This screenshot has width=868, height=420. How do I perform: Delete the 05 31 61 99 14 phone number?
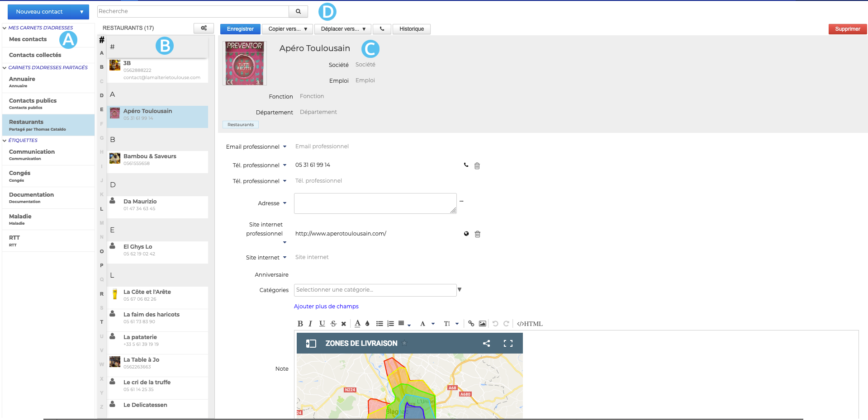tap(477, 166)
